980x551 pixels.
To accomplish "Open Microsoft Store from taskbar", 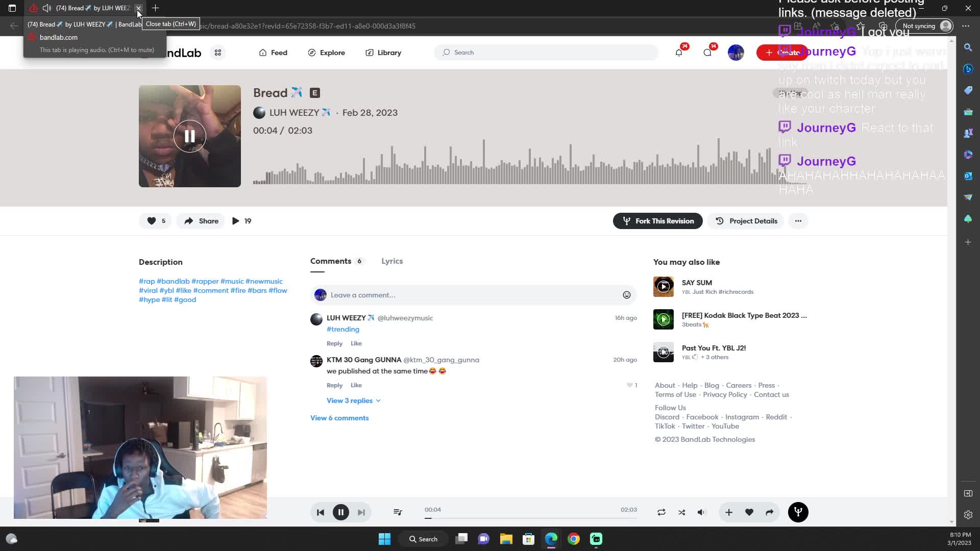I will coord(529,539).
